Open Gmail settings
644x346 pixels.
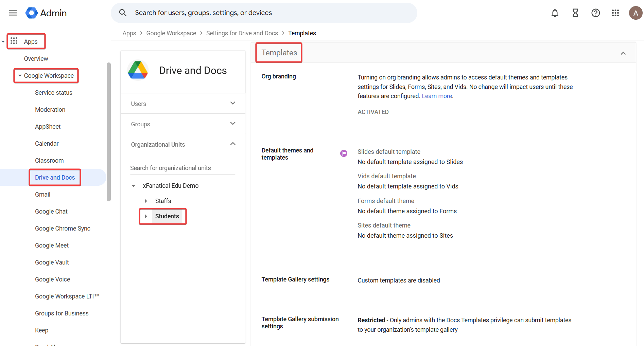point(42,195)
